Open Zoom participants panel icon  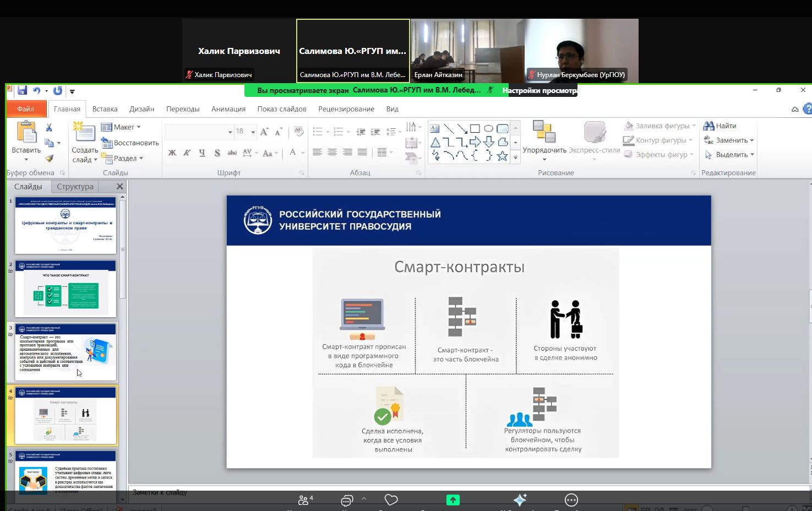(304, 500)
